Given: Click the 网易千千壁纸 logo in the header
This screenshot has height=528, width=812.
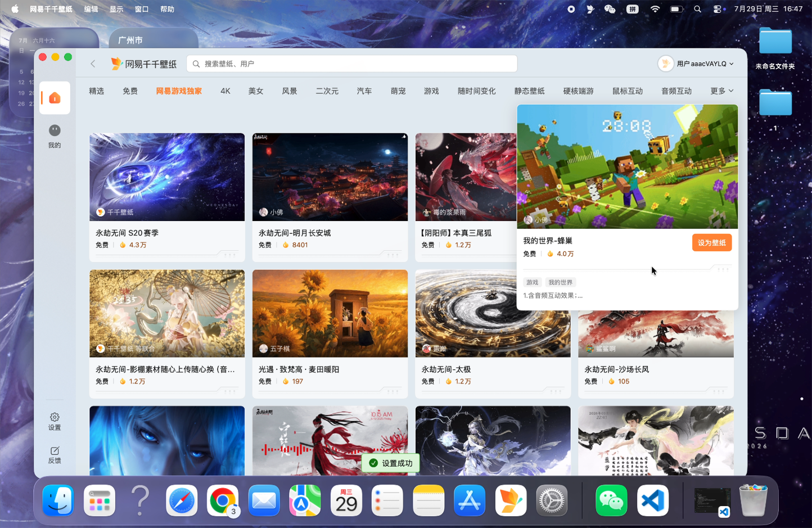Looking at the screenshot, I should pyautogui.click(x=143, y=64).
